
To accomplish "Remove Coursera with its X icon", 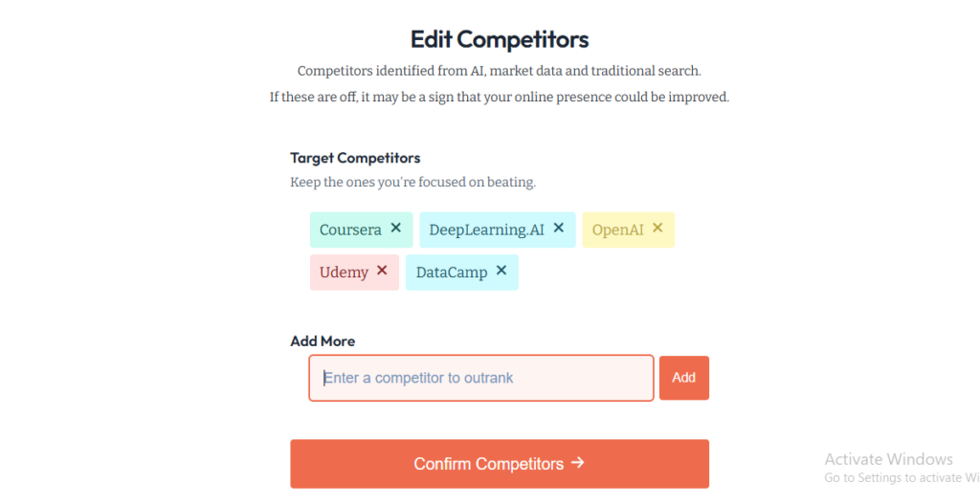I will coord(395,229).
